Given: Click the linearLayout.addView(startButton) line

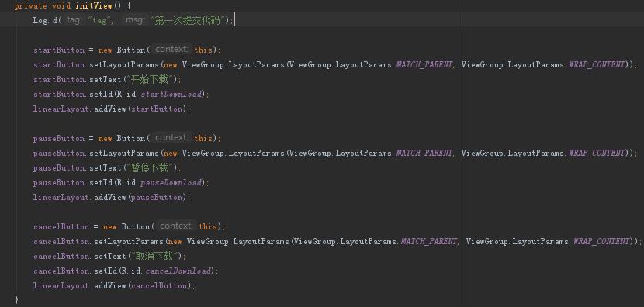Looking at the screenshot, I should point(113,109).
